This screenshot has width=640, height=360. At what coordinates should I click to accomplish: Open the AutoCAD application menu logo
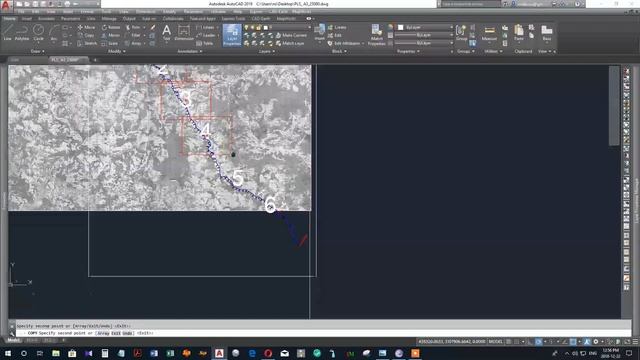pos(5,5)
